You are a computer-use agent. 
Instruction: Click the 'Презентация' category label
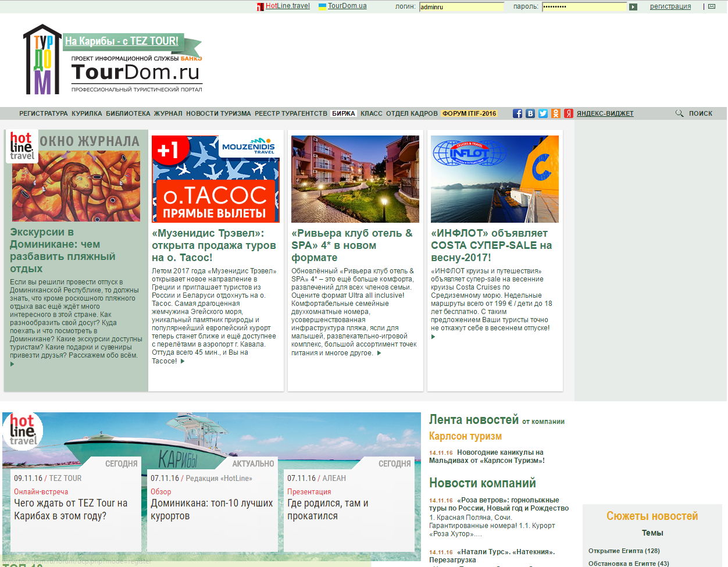click(309, 491)
